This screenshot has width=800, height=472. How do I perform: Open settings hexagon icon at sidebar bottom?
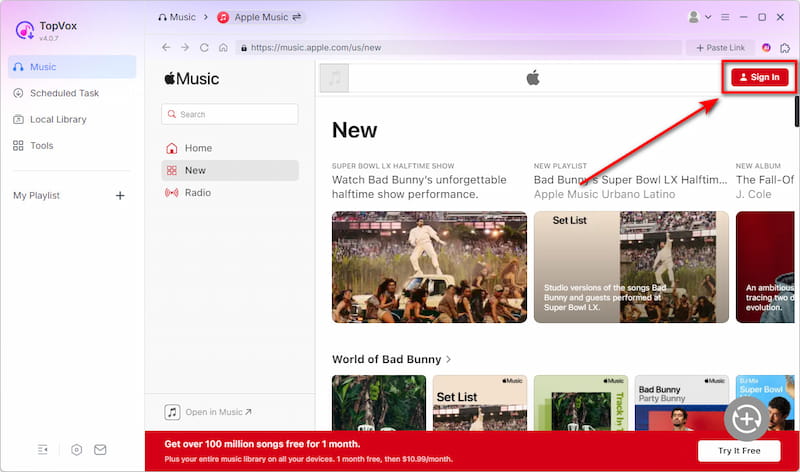click(77, 450)
